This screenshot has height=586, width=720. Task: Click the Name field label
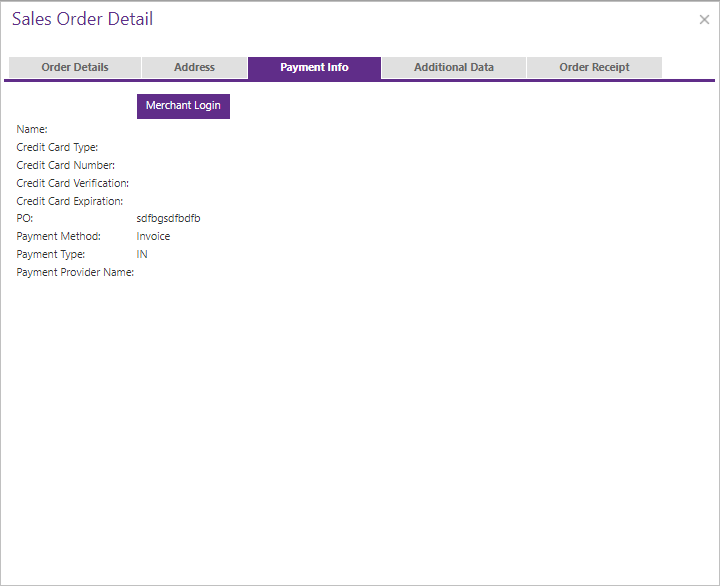32,130
